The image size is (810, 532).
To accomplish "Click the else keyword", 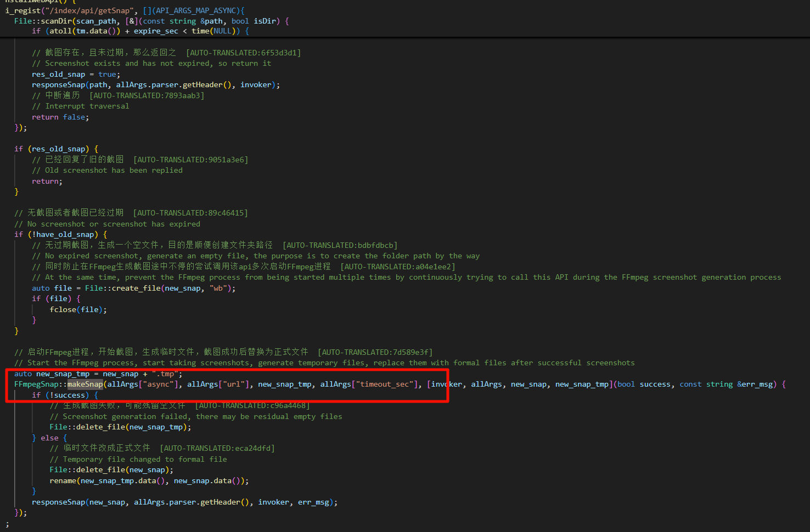I will [49, 438].
